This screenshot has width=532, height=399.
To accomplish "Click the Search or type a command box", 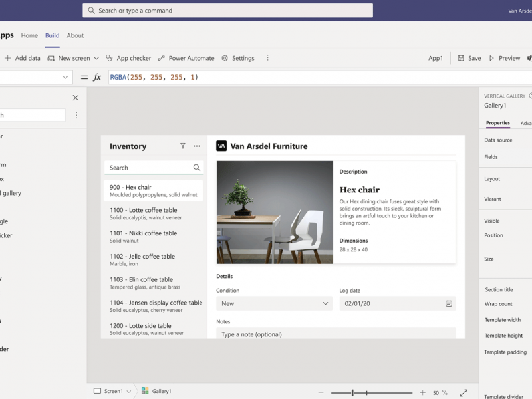I will coord(227,11).
